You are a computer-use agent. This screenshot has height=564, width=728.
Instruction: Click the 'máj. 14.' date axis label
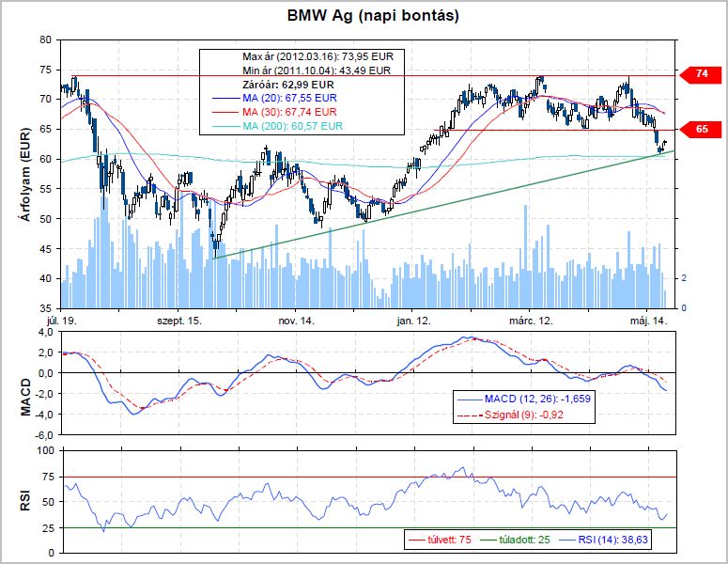click(648, 321)
